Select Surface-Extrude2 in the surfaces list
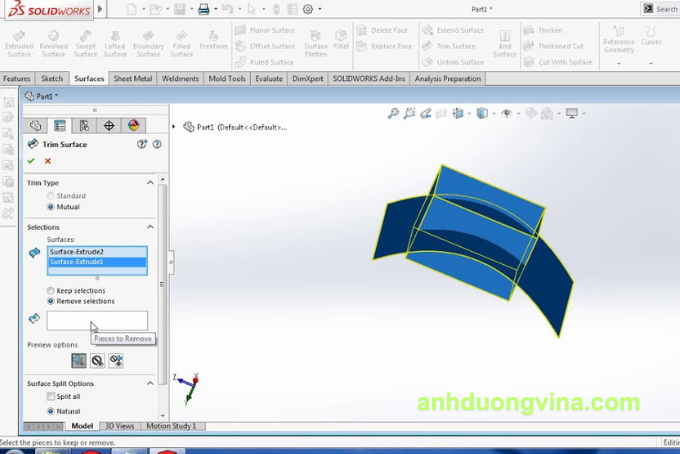This screenshot has width=680, height=454. pyautogui.click(x=97, y=252)
